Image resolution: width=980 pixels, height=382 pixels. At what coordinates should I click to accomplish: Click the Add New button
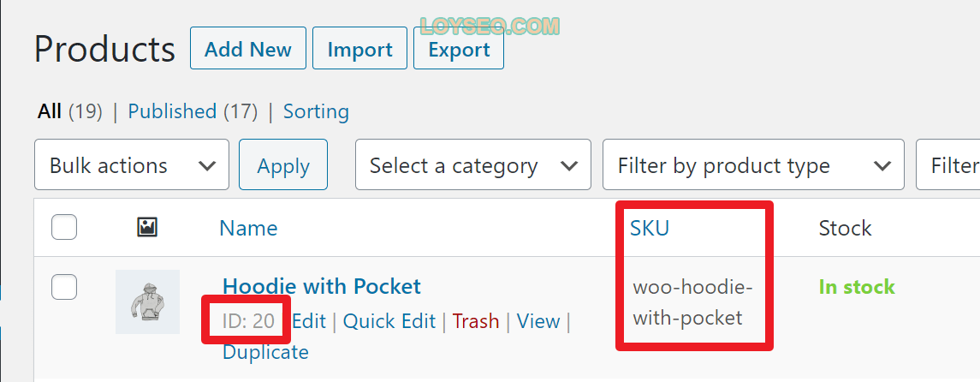click(x=248, y=48)
